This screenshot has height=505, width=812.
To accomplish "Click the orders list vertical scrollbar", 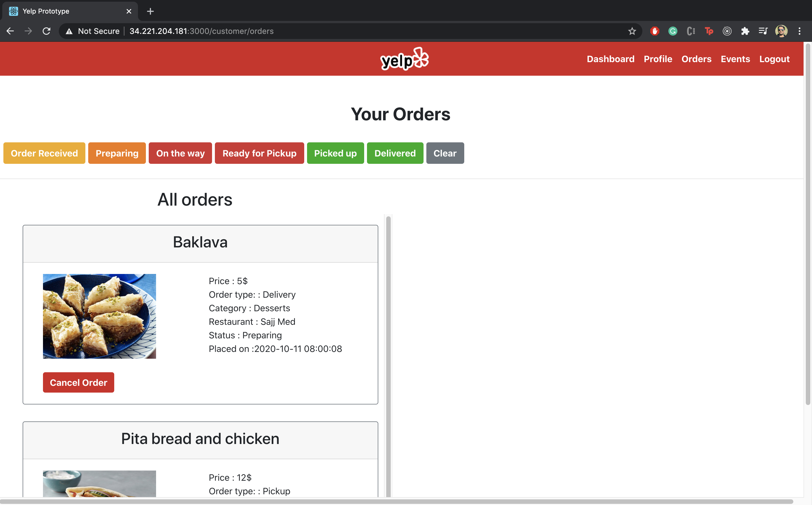I will click(388, 334).
